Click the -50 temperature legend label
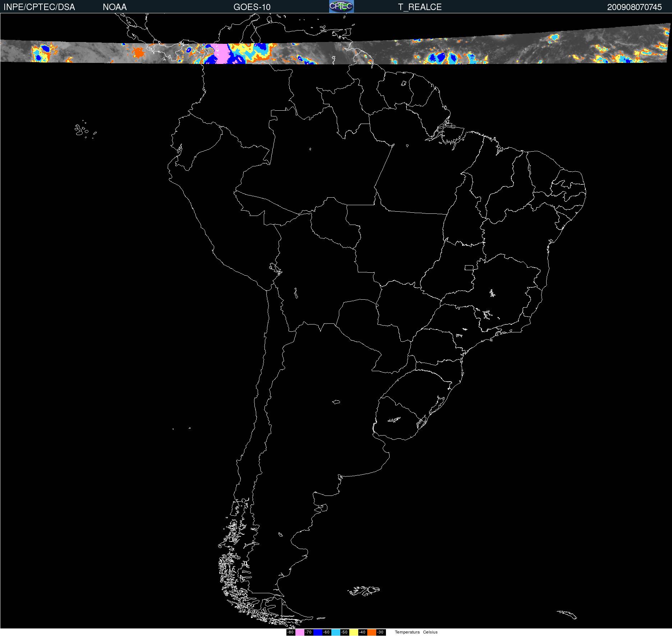 click(x=344, y=632)
